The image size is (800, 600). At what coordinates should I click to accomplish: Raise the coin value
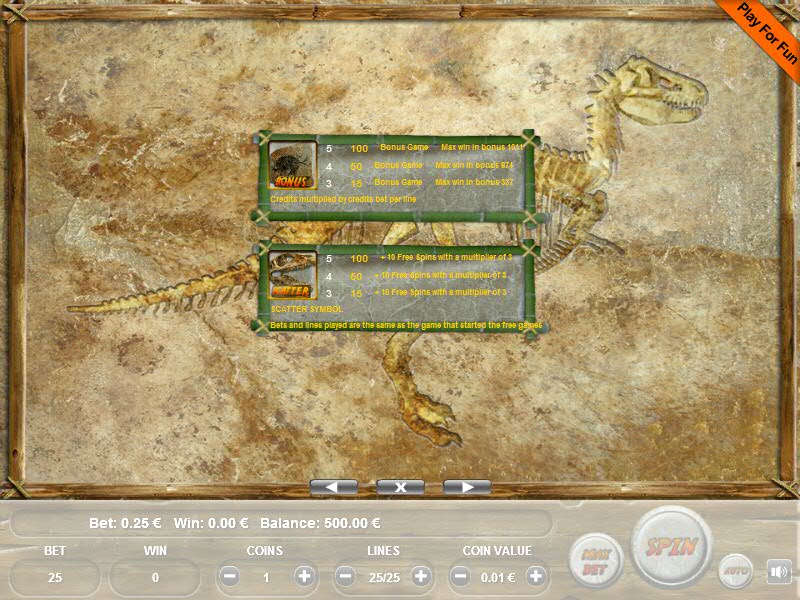coord(537,577)
